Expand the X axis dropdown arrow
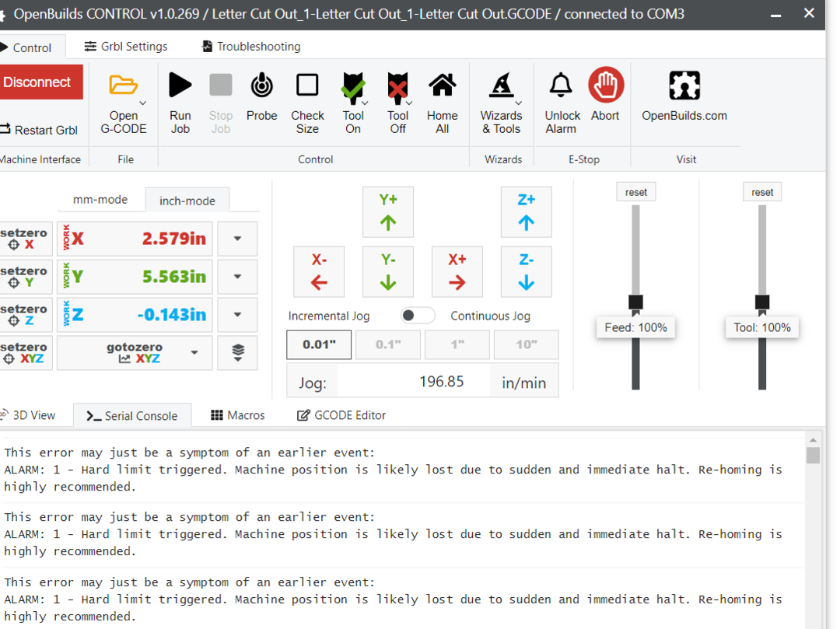This screenshot has width=840, height=629. [x=237, y=239]
